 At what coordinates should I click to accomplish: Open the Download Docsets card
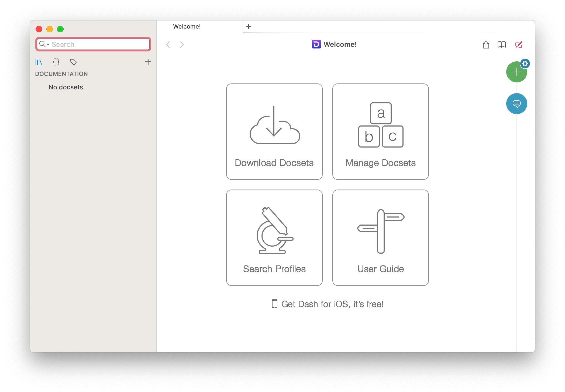274,132
